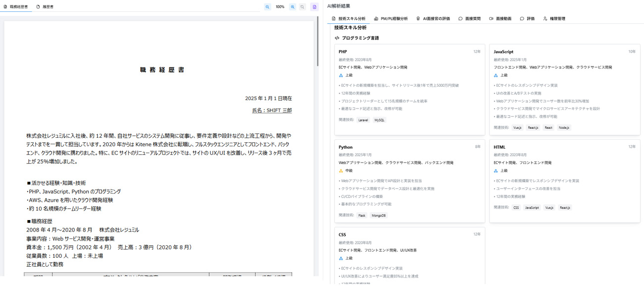Open the 面接質問 tab

pos(469,18)
